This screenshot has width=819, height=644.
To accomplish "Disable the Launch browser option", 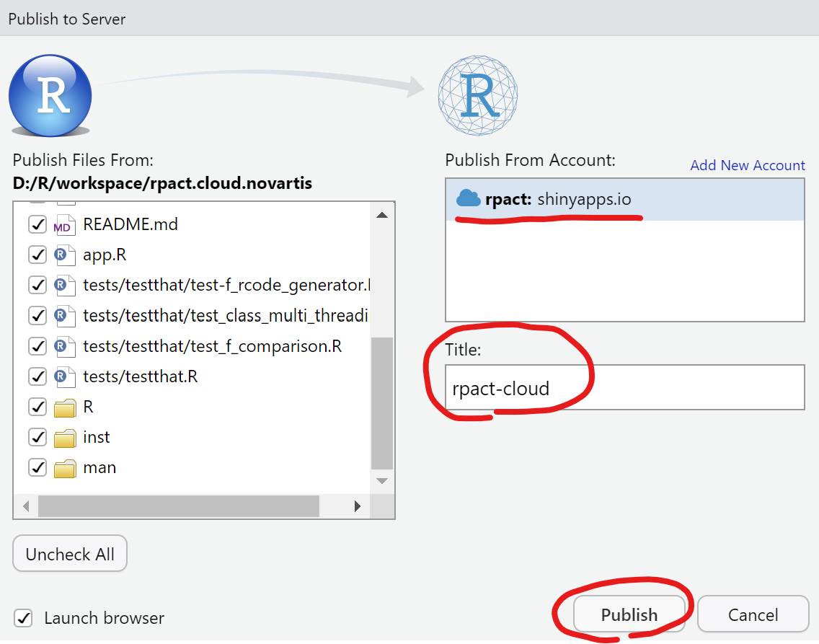I will 24,618.
